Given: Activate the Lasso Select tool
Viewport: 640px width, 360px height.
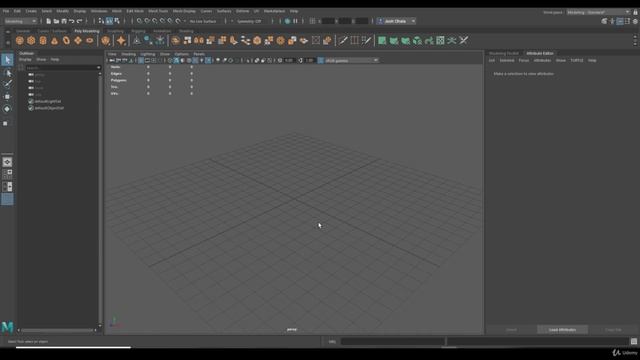Looking at the screenshot, I should (7, 73).
